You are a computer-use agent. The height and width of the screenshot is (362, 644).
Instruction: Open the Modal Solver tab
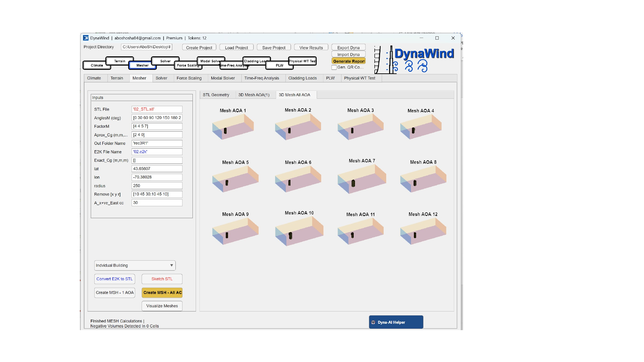point(223,78)
